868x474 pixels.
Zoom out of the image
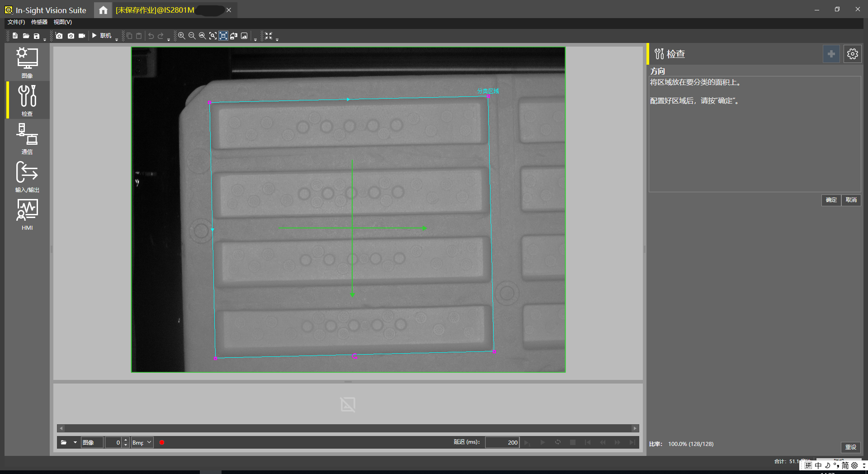(192, 36)
